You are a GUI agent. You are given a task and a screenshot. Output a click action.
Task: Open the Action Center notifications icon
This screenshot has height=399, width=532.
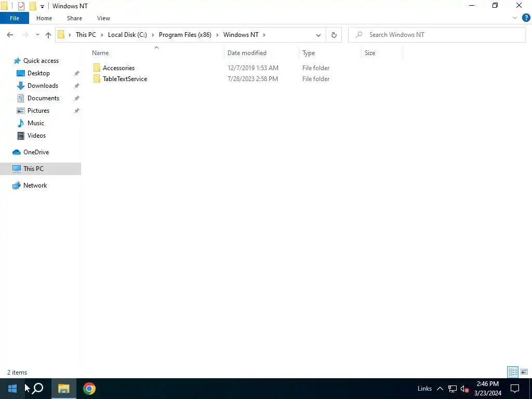[515, 389]
